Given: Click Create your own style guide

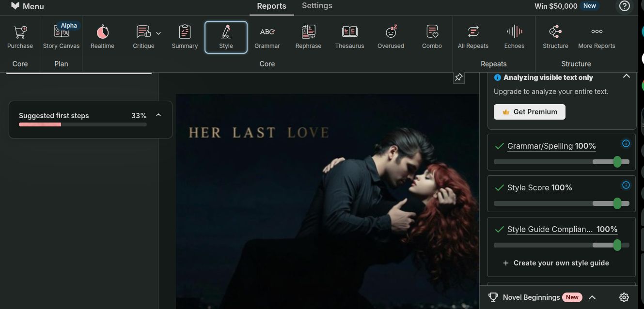Looking at the screenshot, I should (556, 263).
